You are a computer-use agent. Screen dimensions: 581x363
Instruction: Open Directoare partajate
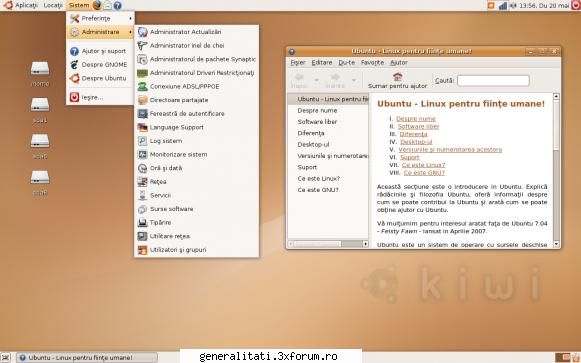click(196, 100)
